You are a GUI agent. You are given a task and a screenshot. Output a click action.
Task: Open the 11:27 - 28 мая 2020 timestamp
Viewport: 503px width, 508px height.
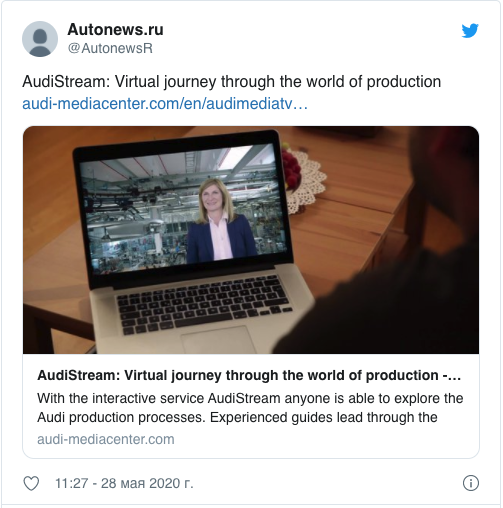pos(124,483)
